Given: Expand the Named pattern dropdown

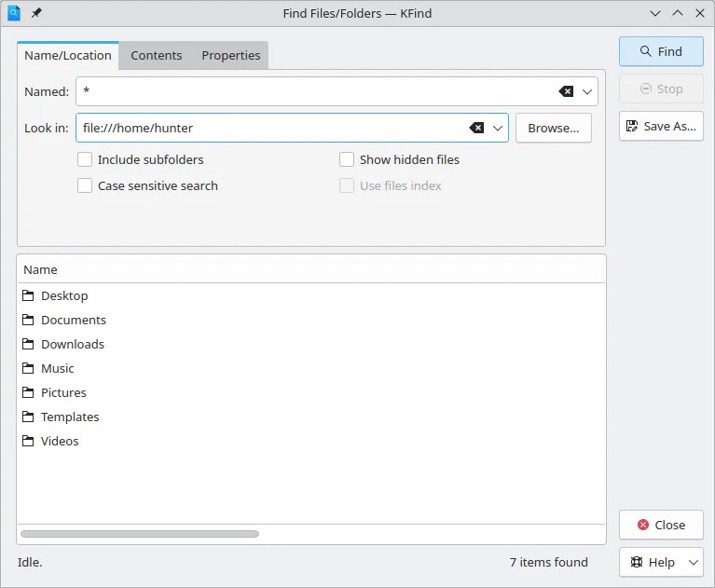Looking at the screenshot, I should pos(587,91).
